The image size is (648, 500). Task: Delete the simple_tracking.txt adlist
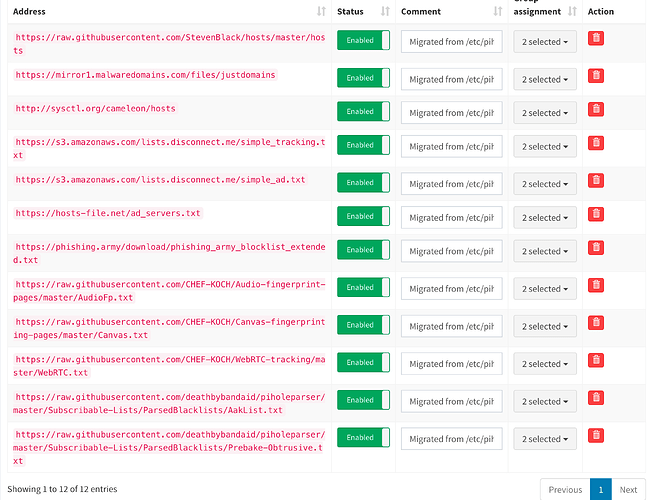596,142
